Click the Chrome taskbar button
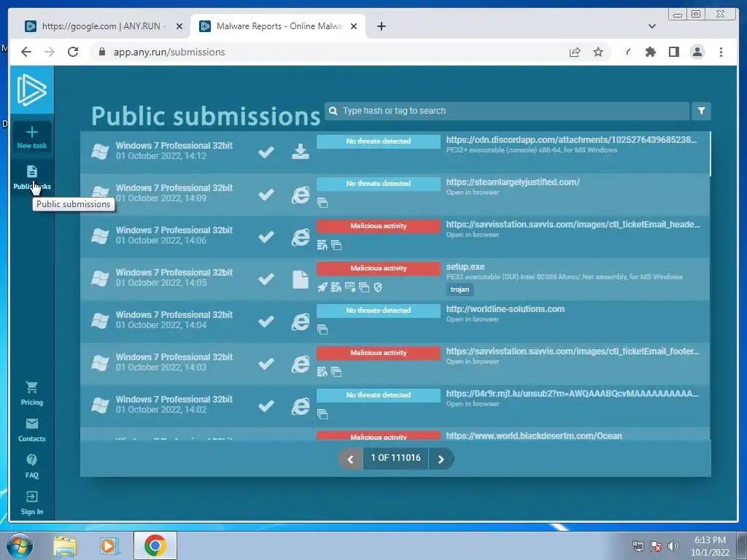This screenshot has width=747, height=560. click(x=155, y=545)
